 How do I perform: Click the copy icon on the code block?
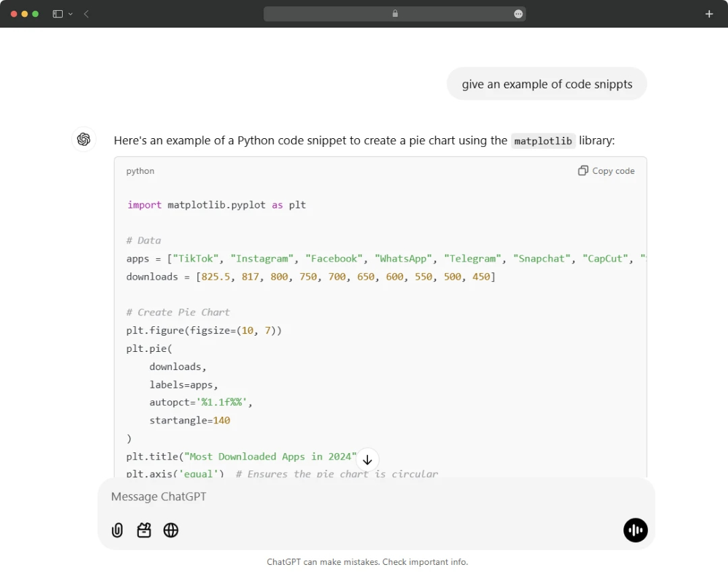pyautogui.click(x=583, y=171)
